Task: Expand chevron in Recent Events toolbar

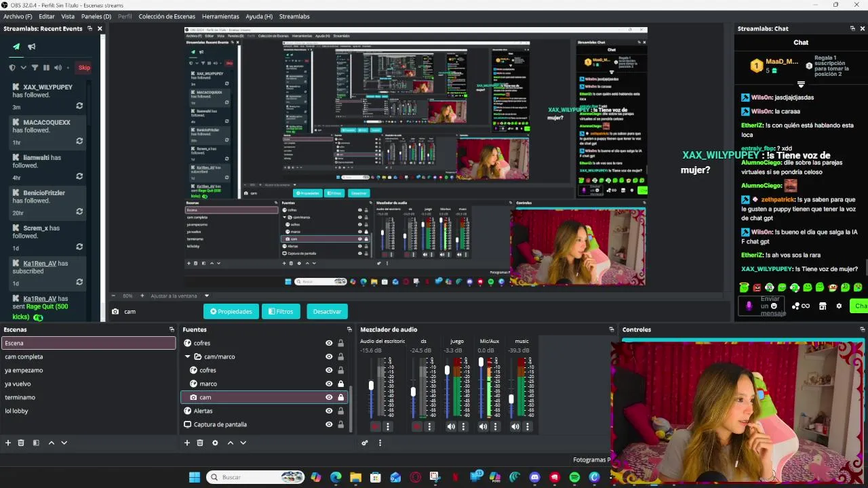Action: (24, 68)
